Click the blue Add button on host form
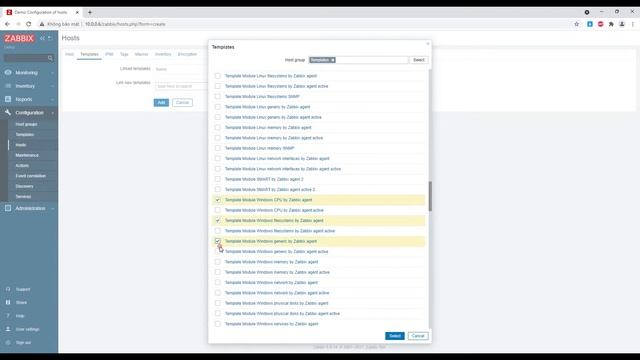 [161, 102]
